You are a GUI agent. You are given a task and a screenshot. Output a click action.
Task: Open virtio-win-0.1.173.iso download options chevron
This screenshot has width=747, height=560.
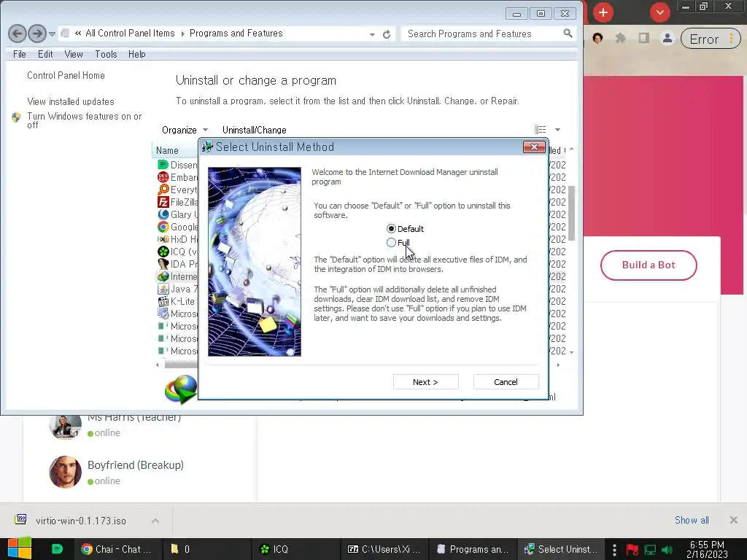coord(155,521)
